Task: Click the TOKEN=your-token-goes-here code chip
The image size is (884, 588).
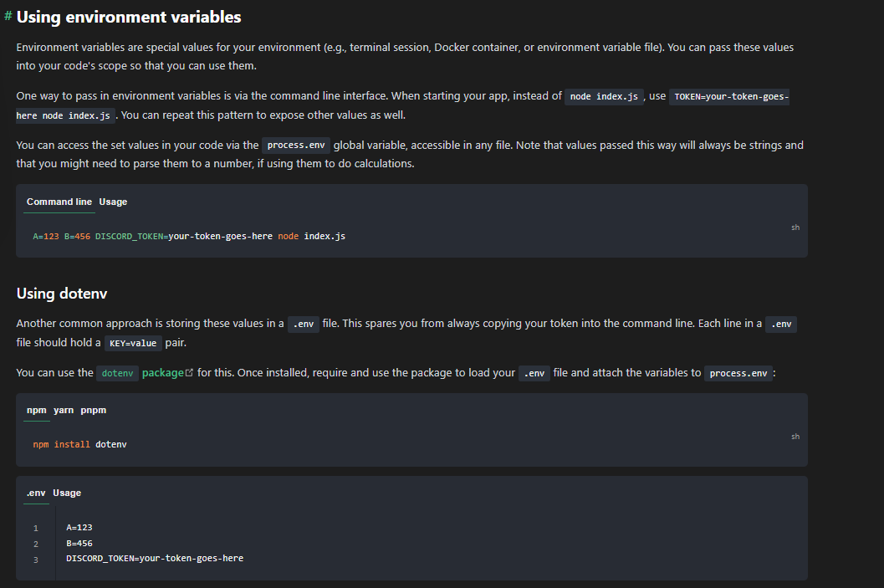Action: (x=729, y=95)
